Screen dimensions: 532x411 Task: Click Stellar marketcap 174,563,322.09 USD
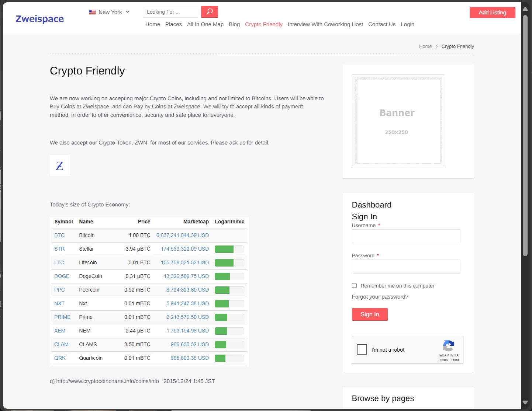point(185,249)
